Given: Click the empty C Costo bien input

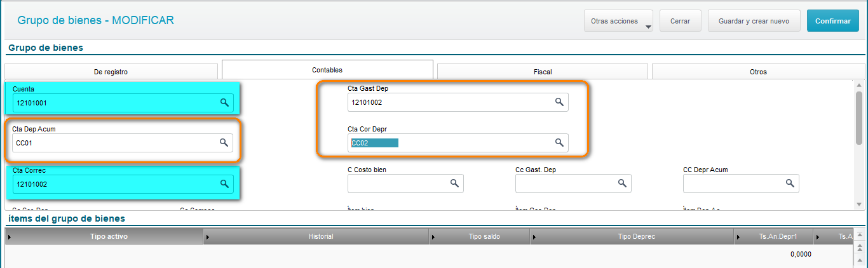Looking at the screenshot, I should (x=405, y=184).
